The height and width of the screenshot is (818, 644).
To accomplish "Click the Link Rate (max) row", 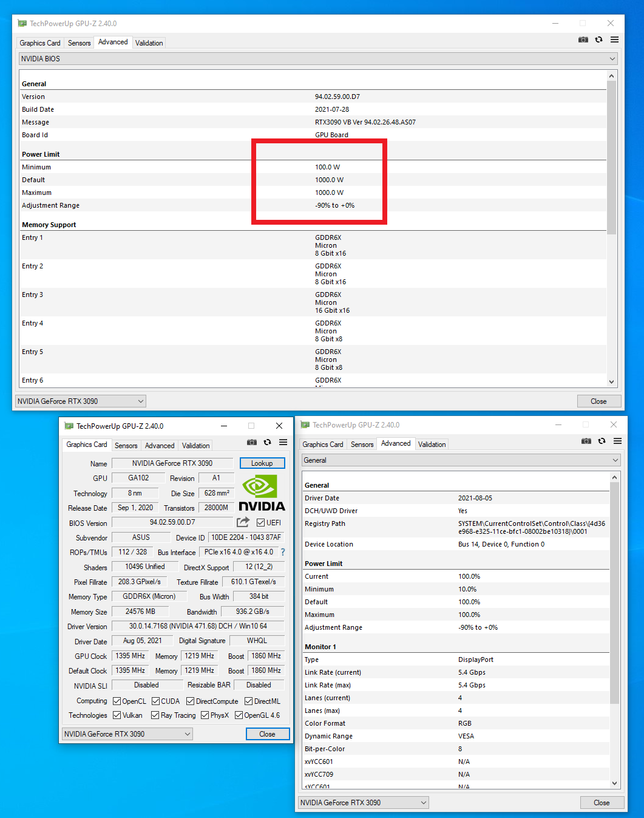I will 456,685.
